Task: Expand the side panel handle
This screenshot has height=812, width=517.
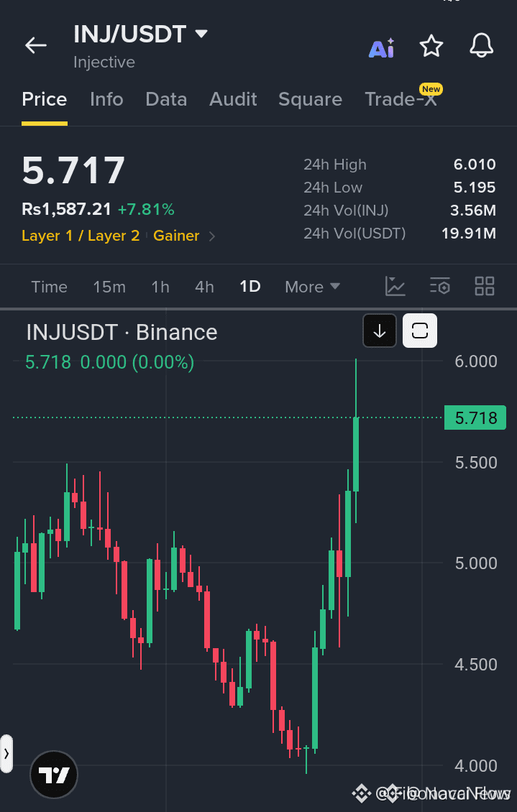Action: [6, 754]
